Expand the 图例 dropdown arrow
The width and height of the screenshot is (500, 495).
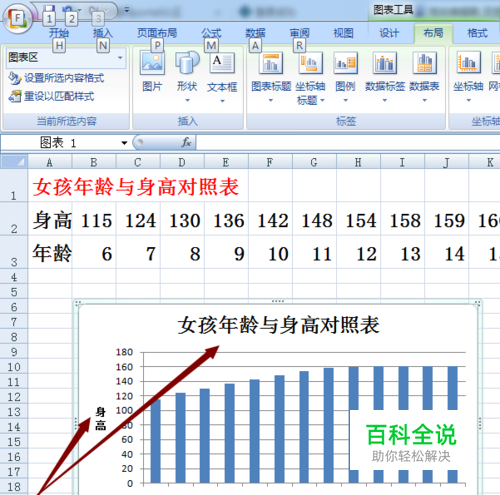[346, 100]
